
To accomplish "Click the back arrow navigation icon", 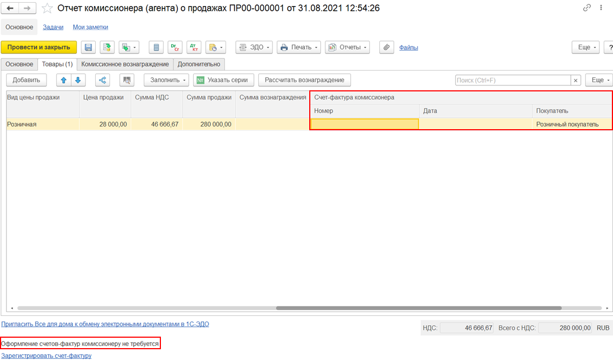I will coord(10,8).
